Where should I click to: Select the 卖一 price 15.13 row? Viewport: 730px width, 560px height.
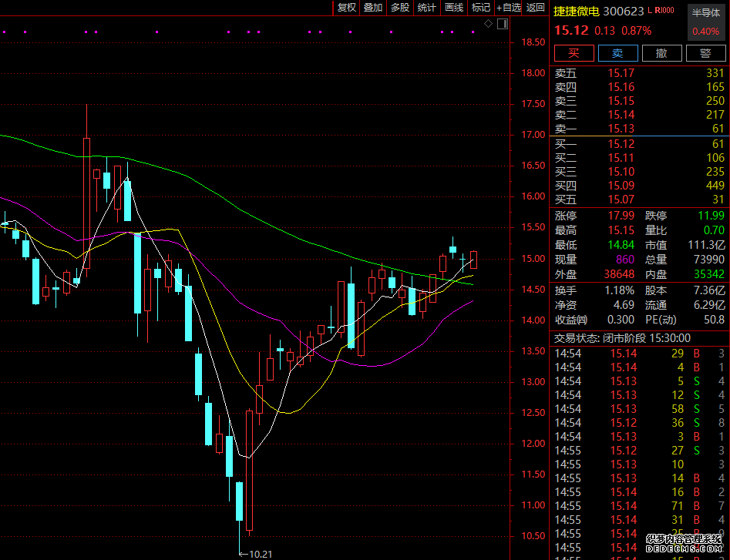[621, 129]
